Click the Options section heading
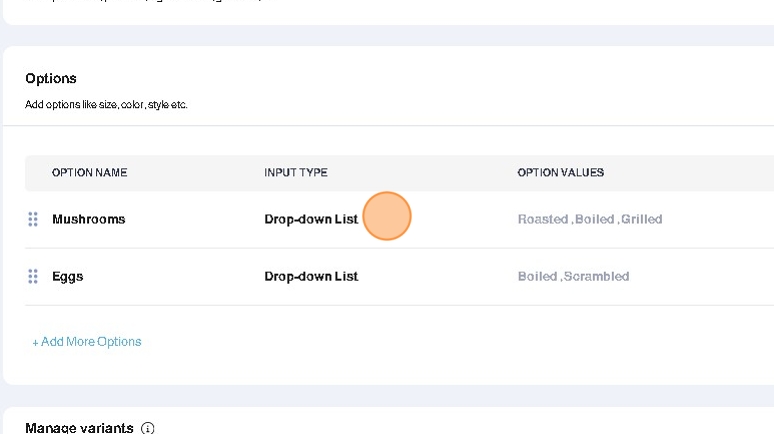This screenshot has width=774, height=434. [x=51, y=78]
